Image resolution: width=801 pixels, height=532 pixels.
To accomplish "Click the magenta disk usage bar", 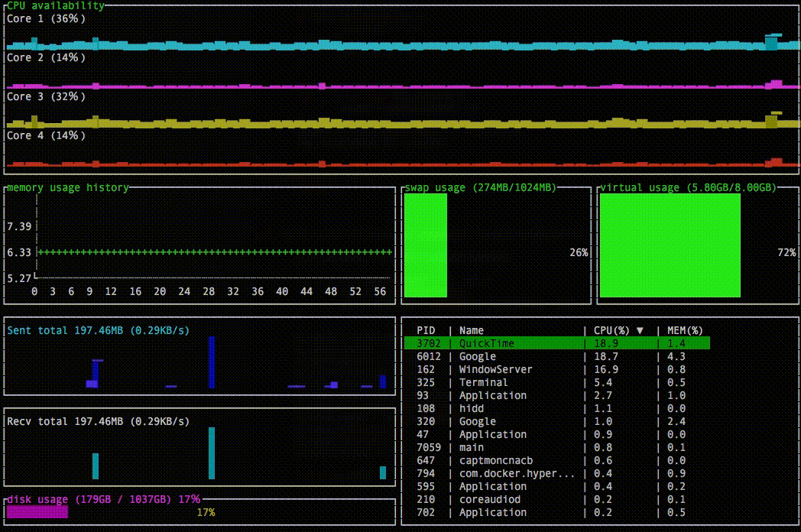I will click(x=37, y=512).
